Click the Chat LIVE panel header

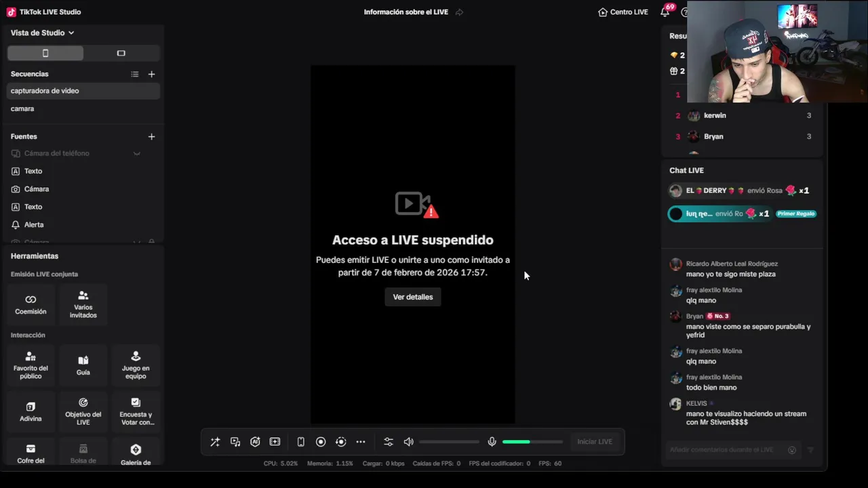point(686,170)
